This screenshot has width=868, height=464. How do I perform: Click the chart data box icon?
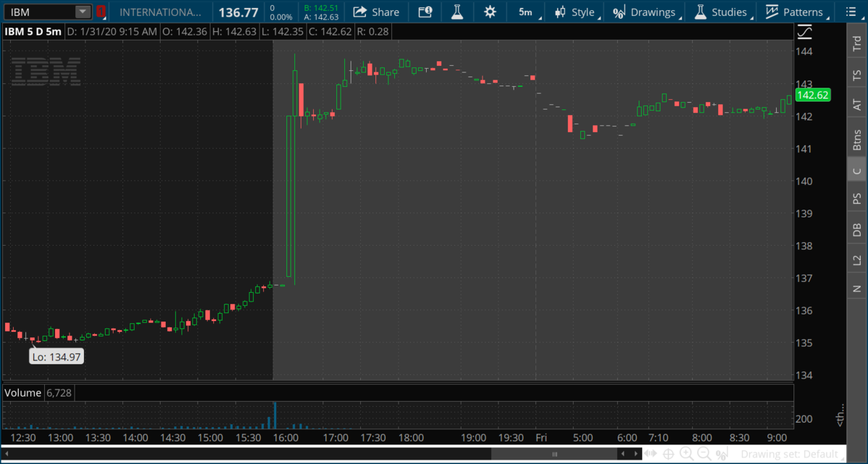(x=425, y=12)
